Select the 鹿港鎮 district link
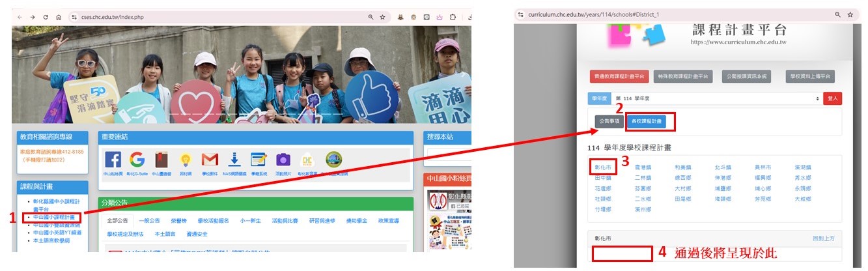 click(x=642, y=167)
